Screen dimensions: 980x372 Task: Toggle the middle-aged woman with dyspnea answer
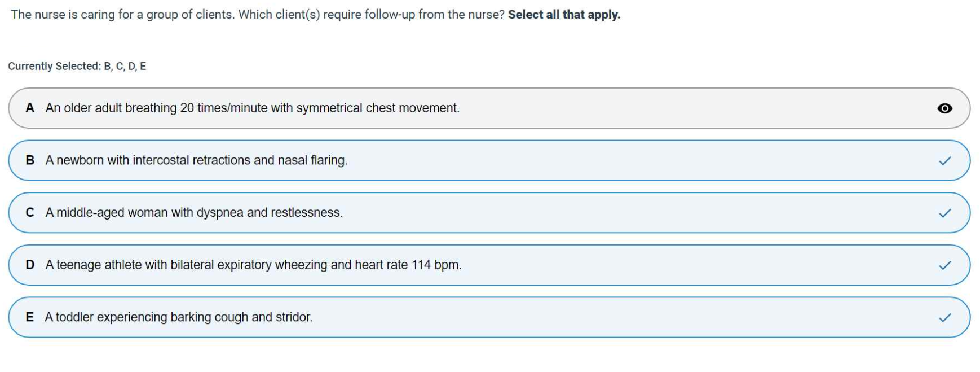point(194,213)
